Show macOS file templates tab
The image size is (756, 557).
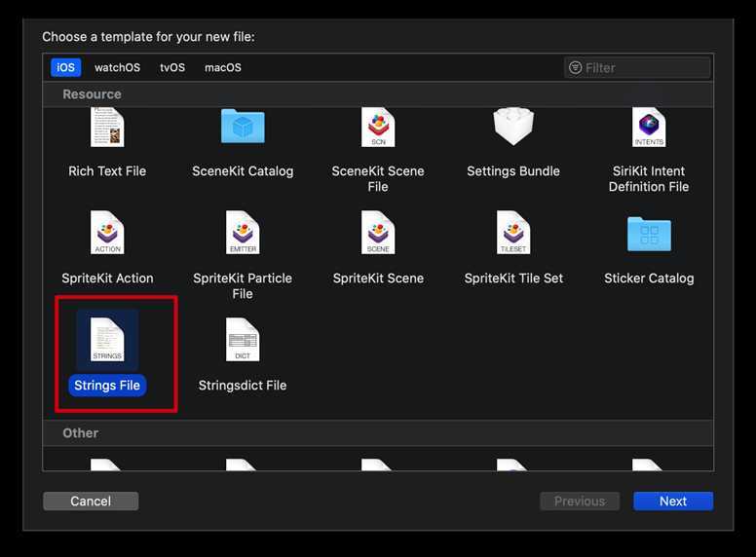pos(223,67)
